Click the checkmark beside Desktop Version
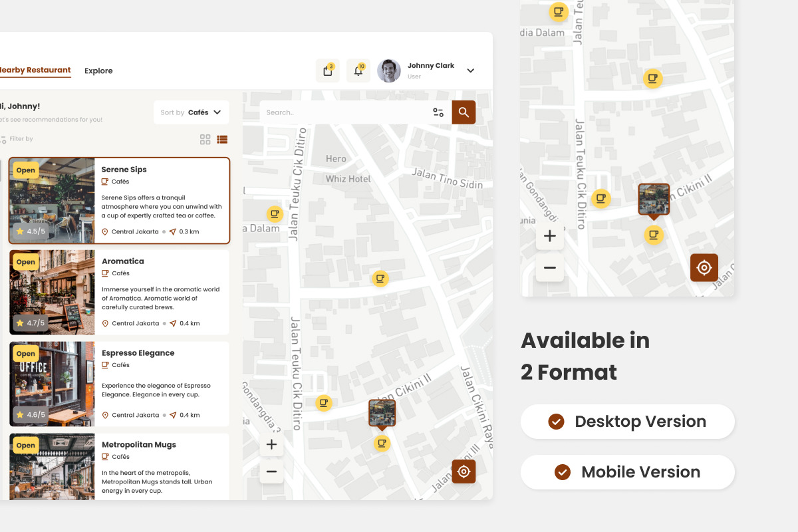This screenshot has width=798, height=532. [556, 422]
